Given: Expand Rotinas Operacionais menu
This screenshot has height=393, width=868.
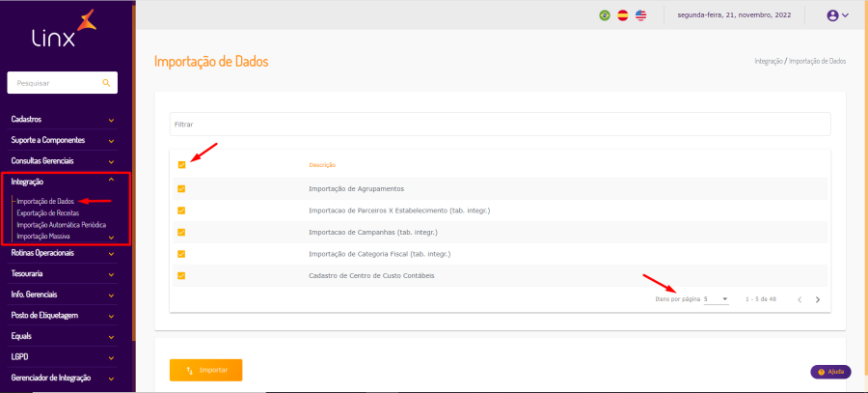Looking at the screenshot, I should [63, 253].
